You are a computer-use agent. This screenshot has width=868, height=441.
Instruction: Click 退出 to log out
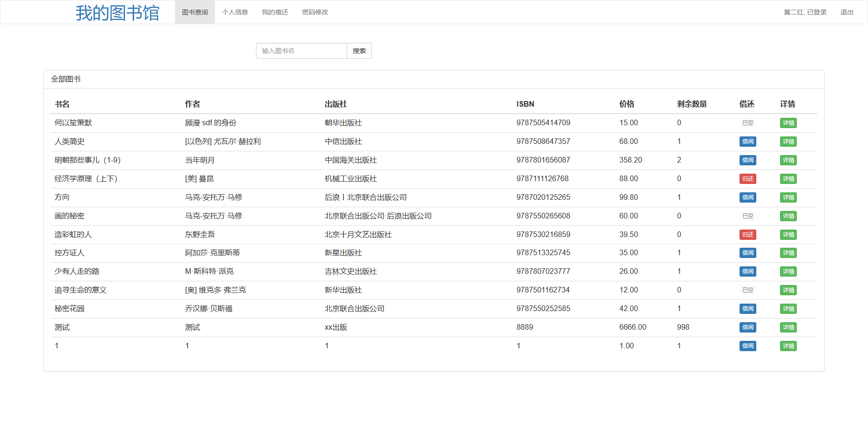[847, 12]
